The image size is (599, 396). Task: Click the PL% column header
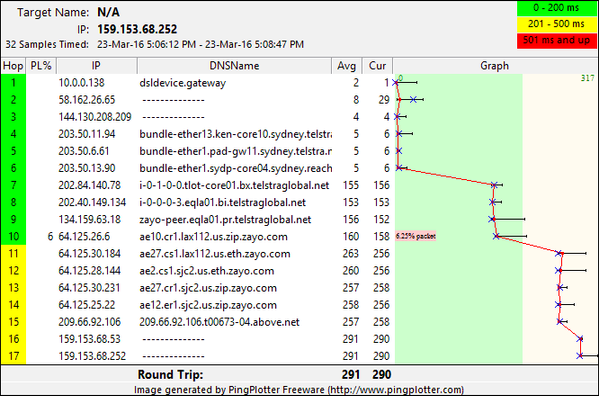(x=41, y=66)
